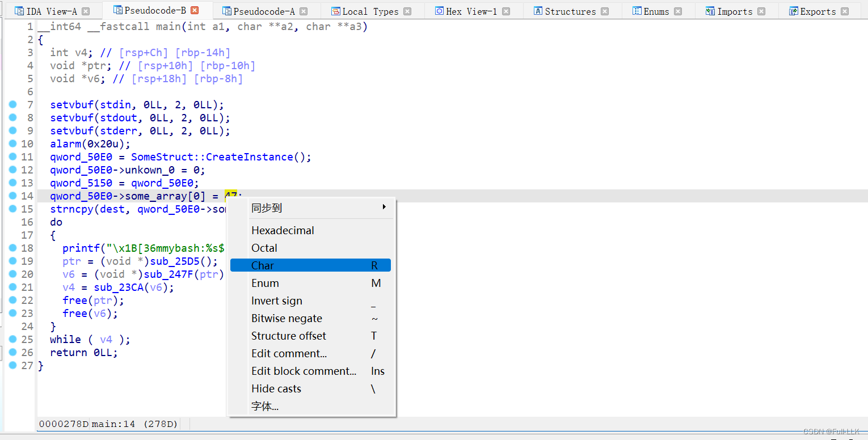Toggle breakpoint dot on line 11

click(12, 157)
